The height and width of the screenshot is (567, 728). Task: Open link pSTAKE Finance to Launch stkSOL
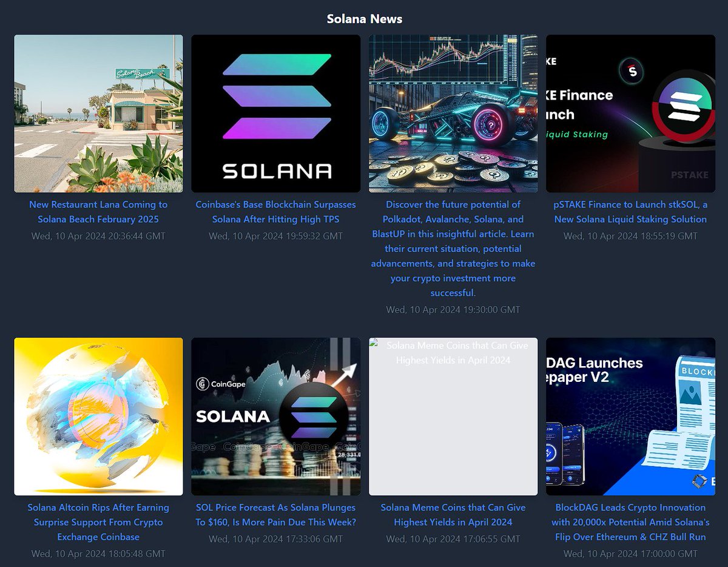(x=631, y=212)
